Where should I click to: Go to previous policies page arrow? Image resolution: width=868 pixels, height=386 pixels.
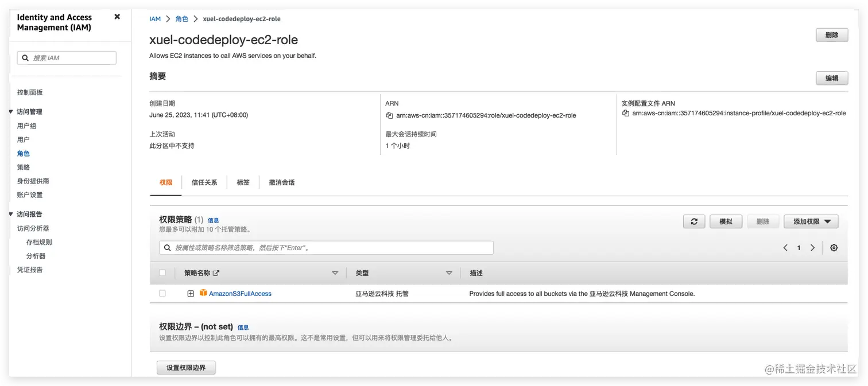(x=785, y=248)
